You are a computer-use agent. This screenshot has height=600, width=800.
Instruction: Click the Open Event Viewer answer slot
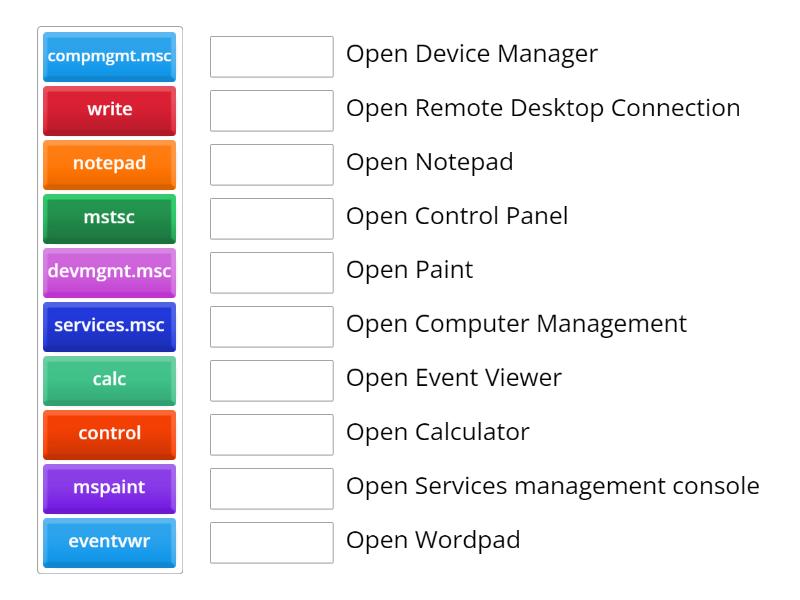pyautogui.click(x=272, y=381)
